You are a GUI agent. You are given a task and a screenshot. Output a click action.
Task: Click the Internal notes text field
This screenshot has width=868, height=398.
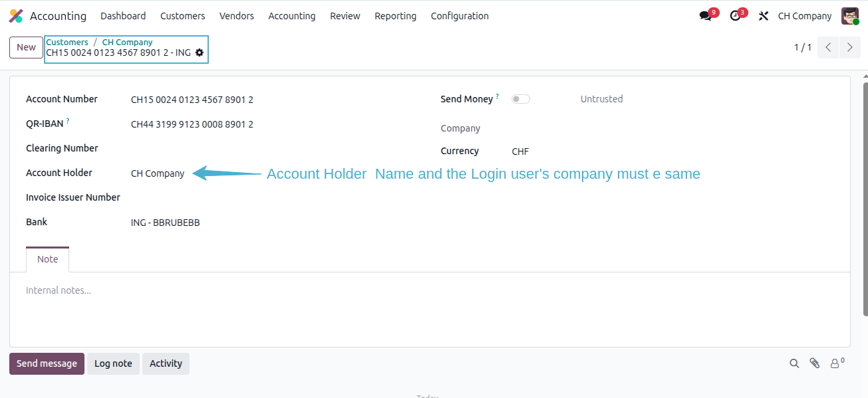pos(430,290)
